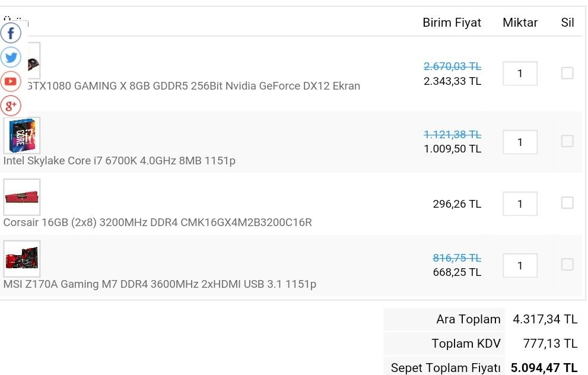
Task: Click the Sil column header
Action: [567, 23]
